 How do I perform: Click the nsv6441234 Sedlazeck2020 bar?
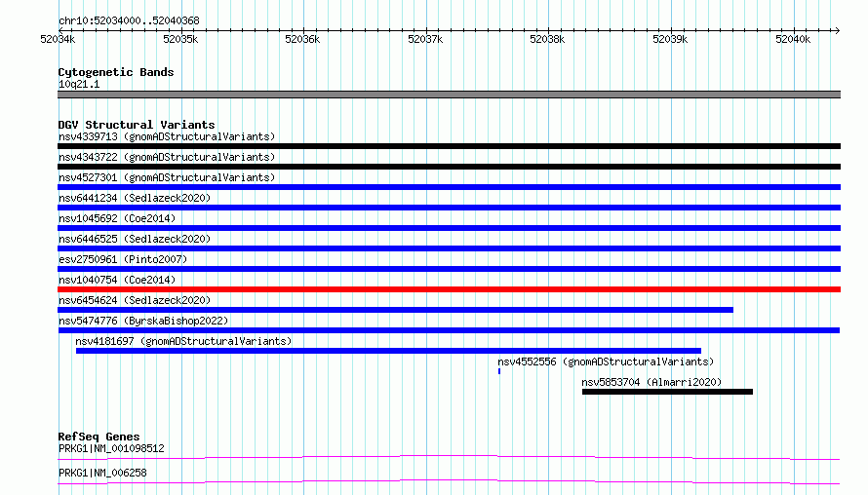pyautogui.click(x=449, y=208)
